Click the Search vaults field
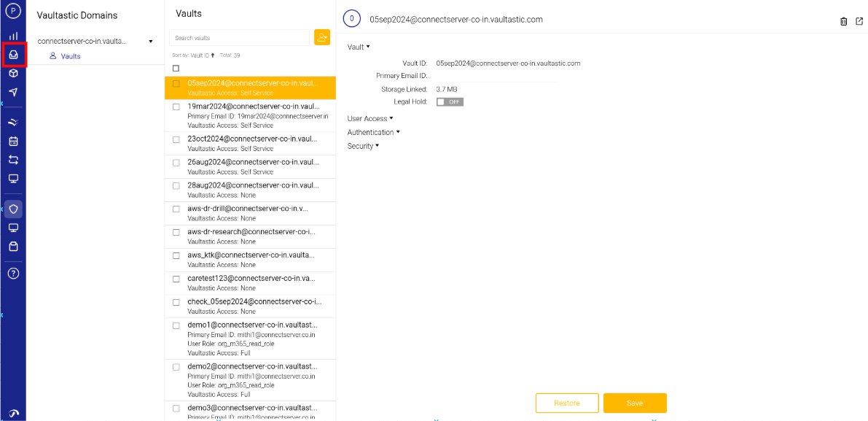The height and width of the screenshot is (421, 868). (239, 38)
